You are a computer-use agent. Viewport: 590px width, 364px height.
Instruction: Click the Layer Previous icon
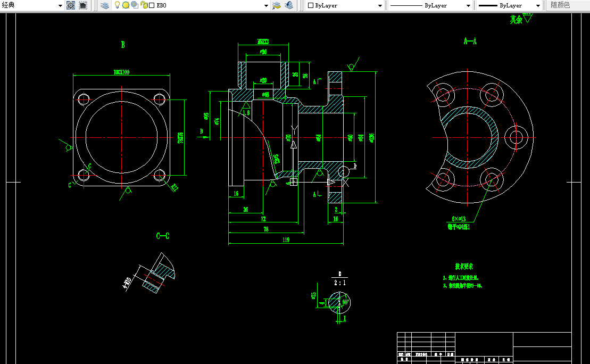289,5
